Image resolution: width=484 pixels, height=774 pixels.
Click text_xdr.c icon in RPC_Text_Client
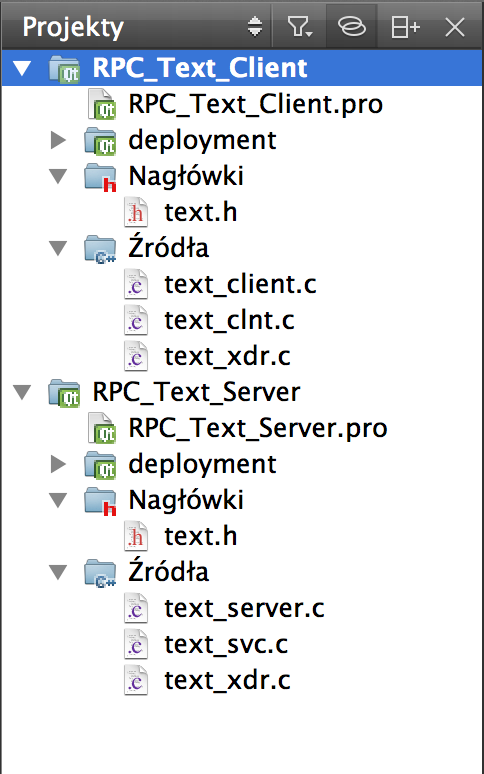coord(136,357)
